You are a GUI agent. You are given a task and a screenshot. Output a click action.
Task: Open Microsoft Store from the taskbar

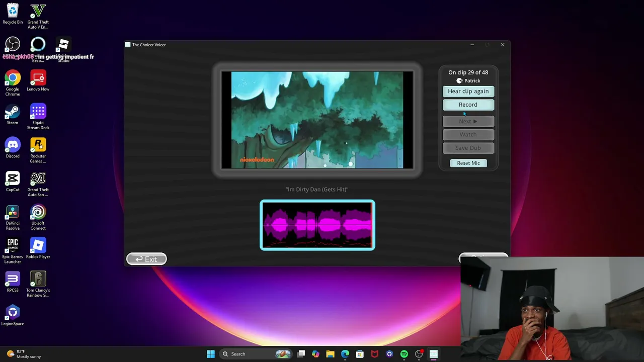[360, 354]
